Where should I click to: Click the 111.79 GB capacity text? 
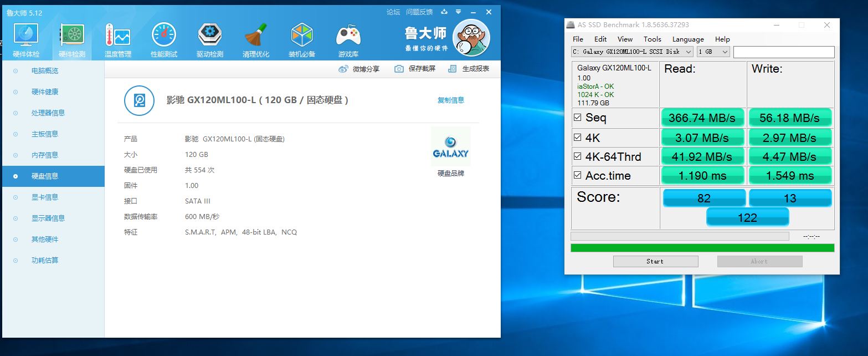(593, 103)
